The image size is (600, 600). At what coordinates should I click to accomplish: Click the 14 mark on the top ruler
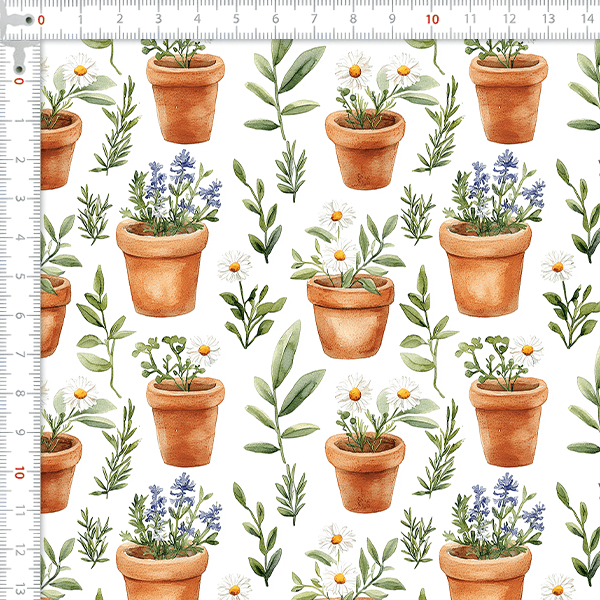click(587, 18)
